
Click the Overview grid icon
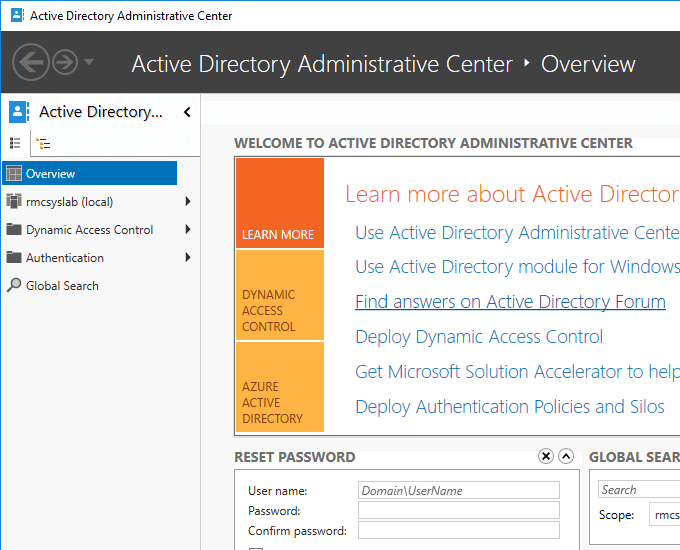14,174
